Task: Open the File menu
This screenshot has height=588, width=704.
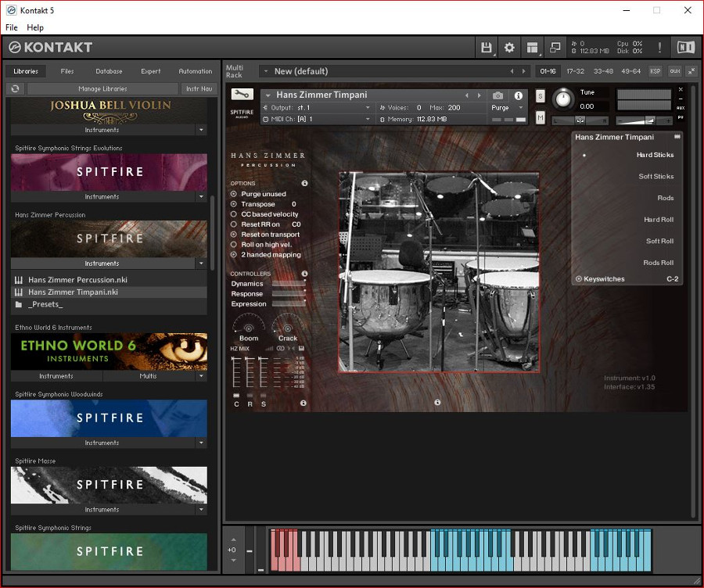Action: [x=12, y=27]
